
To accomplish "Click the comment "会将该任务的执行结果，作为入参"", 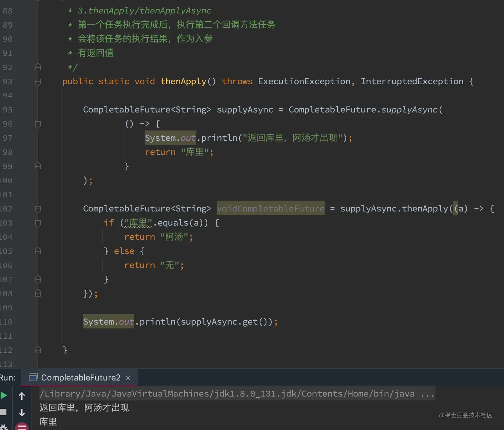I will coord(145,39).
